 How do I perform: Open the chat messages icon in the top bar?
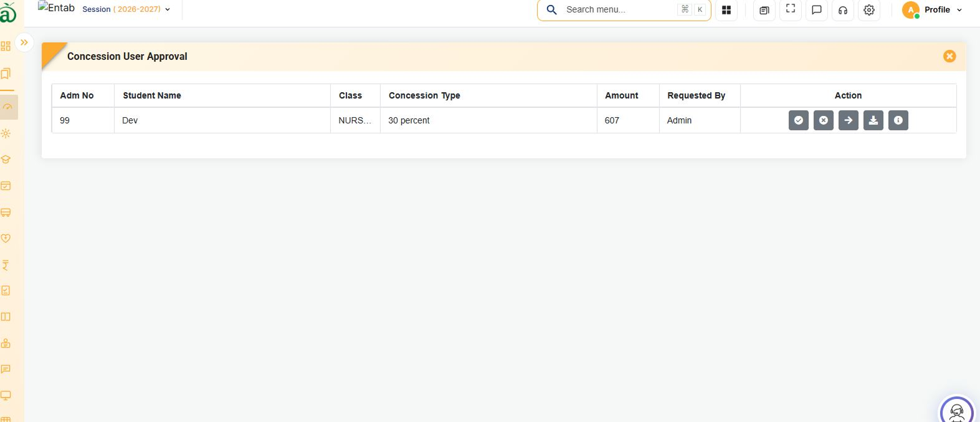[x=817, y=10]
